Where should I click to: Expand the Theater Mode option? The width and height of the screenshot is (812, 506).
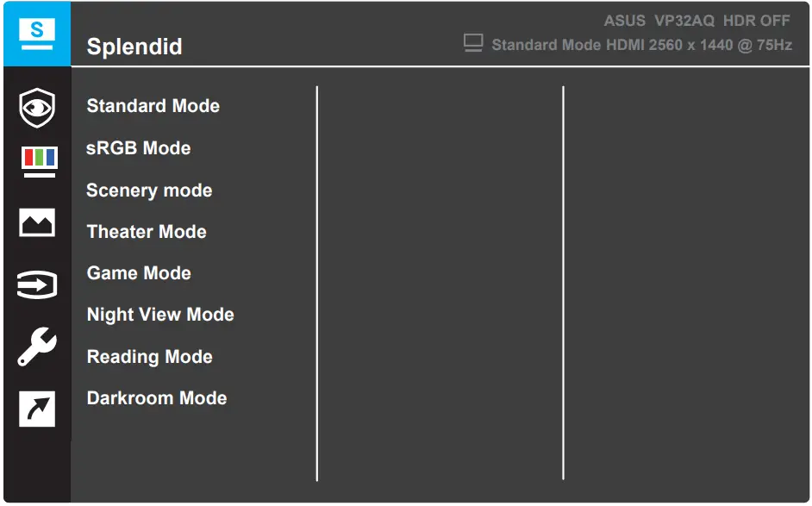click(x=147, y=231)
